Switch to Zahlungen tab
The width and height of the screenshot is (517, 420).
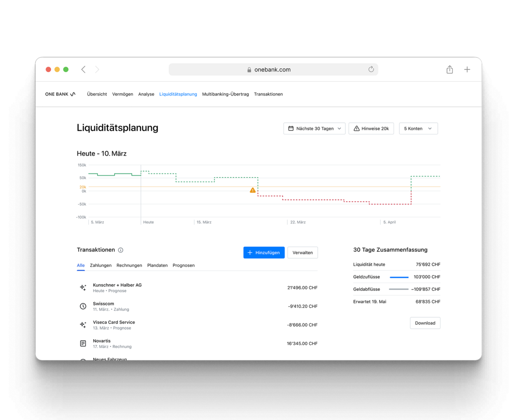101,266
